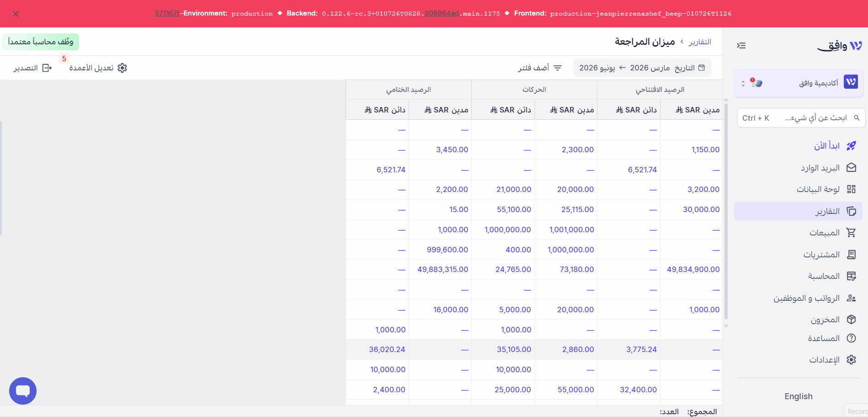The width and height of the screenshot is (868, 417).
Task: Open the ابدأ الآن rocket menu item
Action: click(798, 146)
